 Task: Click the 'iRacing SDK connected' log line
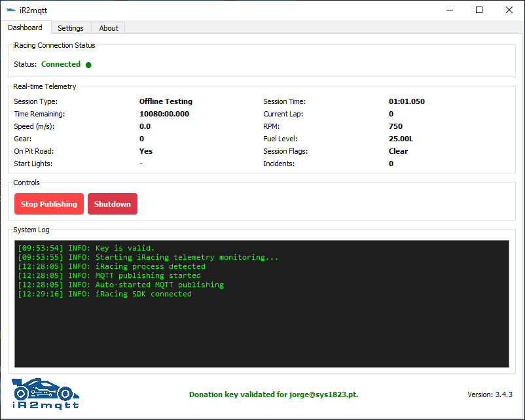click(105, 294)
